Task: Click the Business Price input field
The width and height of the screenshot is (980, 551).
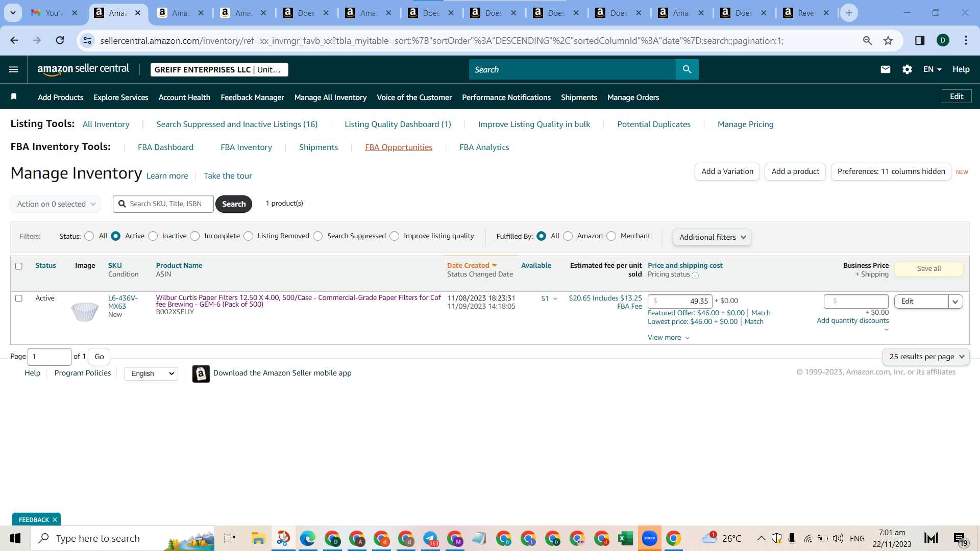Action: point(856,301)
